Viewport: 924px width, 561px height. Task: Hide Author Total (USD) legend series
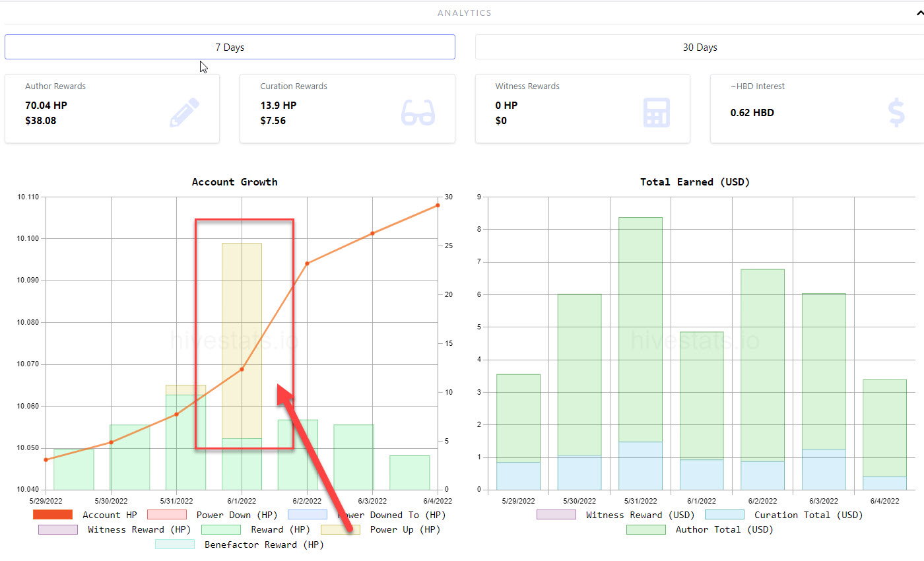click(x=700, y=529)
